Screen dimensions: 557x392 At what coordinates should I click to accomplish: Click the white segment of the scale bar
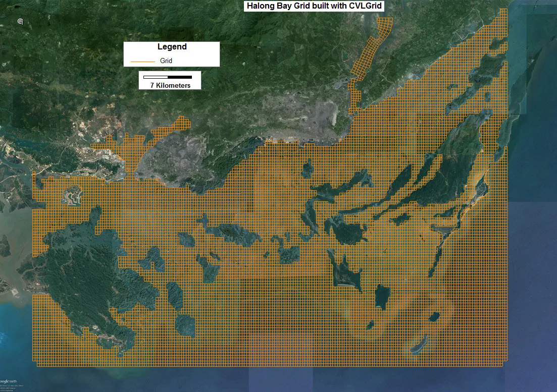156,77
